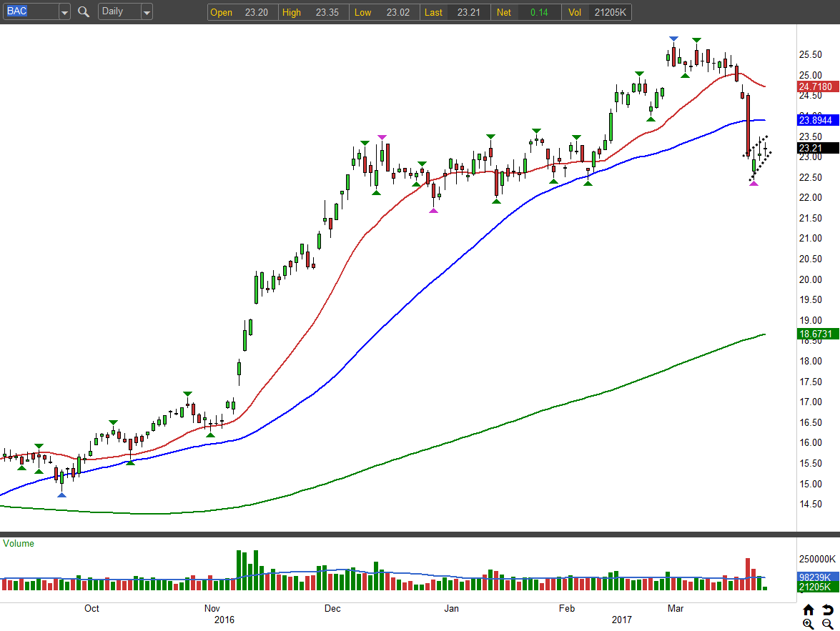Viewport: 840px width, 631px height.
Task: Click the 25.50 price axis label
Action: click(811, 54)
